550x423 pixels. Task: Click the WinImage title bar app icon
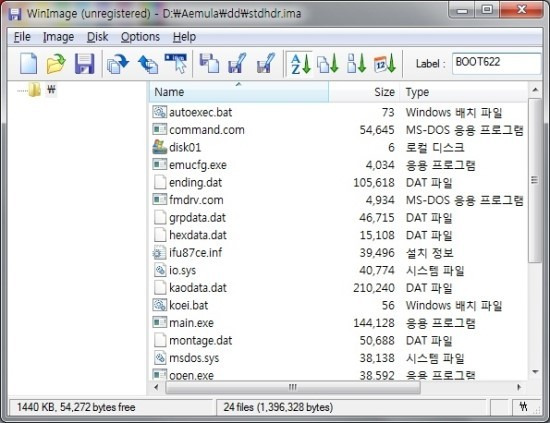[x=15, y=14]
